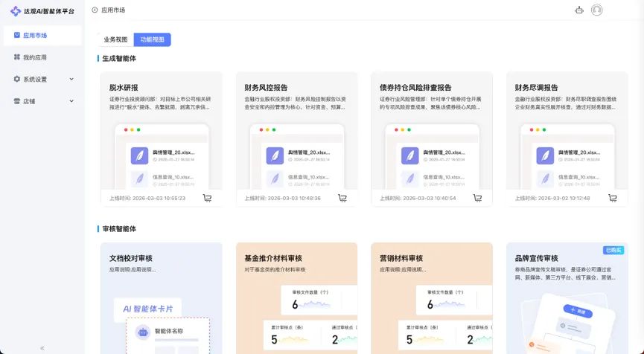The image size is (644, 354).
Task: Open the 脱水研报 card title
Action: pos(124,87)
